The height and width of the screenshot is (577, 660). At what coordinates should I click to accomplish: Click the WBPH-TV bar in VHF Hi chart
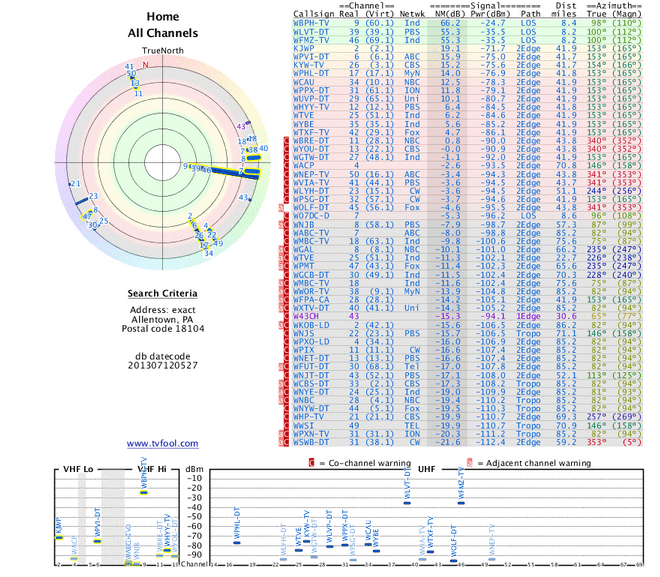pyautogui.click(x=144, y=492)
